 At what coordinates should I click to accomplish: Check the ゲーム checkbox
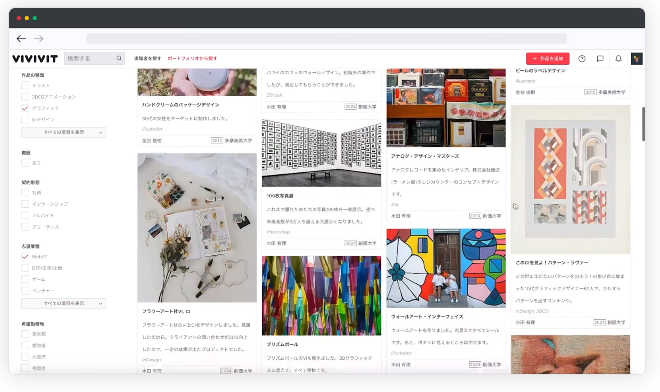click(25, 279)
